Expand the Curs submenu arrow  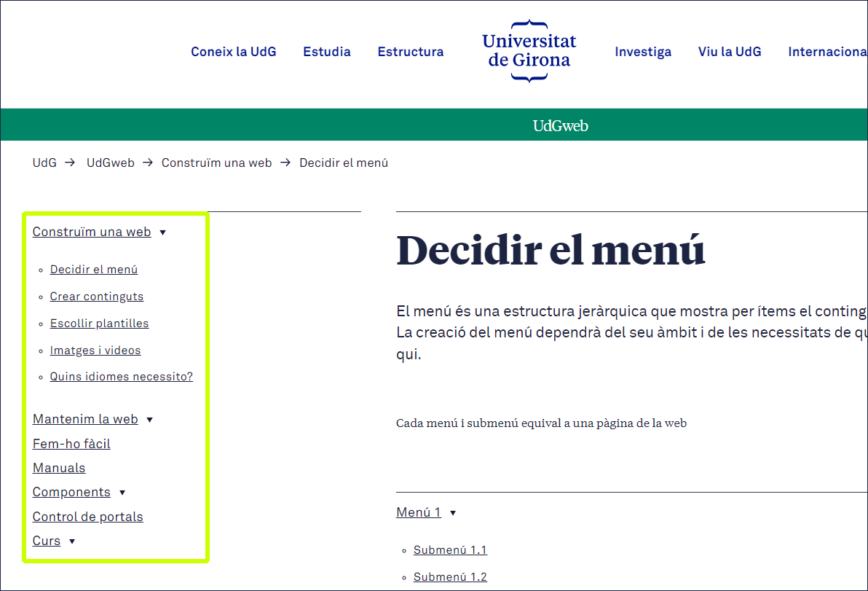[x=71, y=541]
